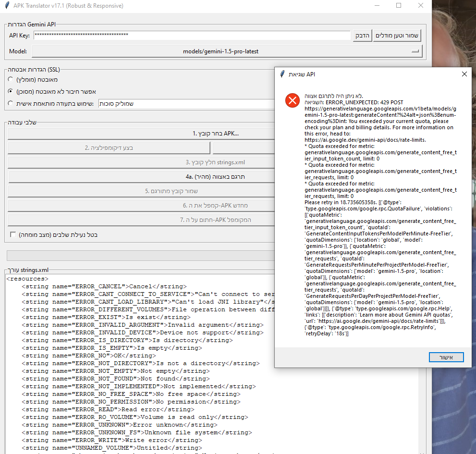
Task: Click the custom certificate path field
Action: pyautogui.click(x=185, y=104)
